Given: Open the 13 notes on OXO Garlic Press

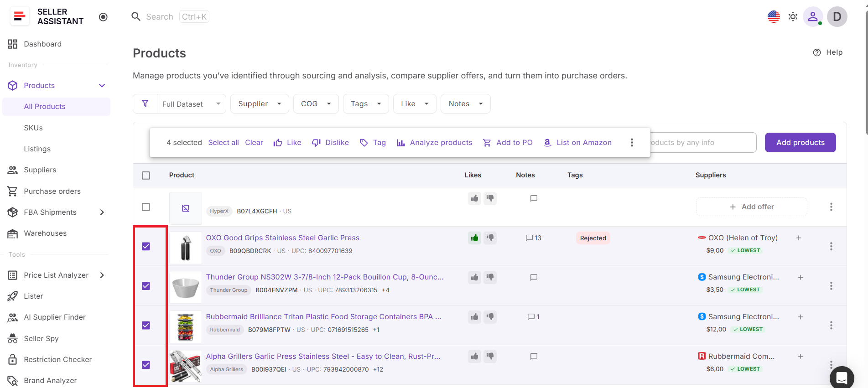Looking at the screenshot, I should pyautogui.click(x=533, y=238).
